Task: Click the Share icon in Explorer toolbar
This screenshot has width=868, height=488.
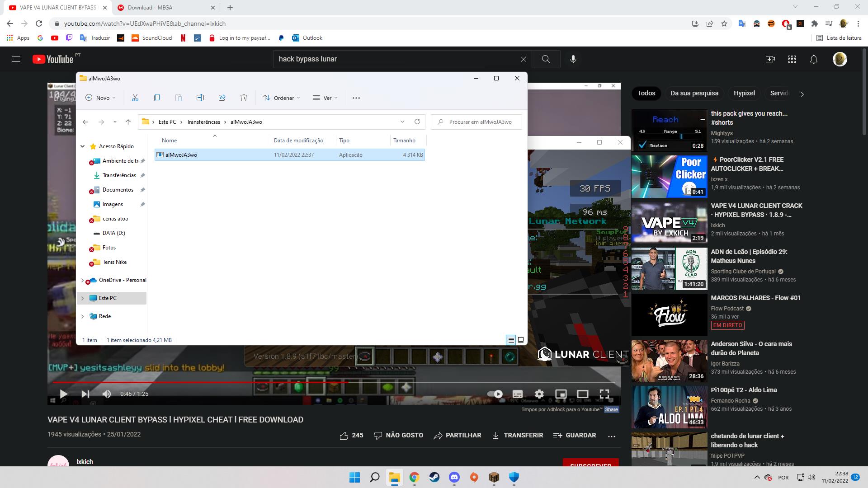Action: [222, 98]
